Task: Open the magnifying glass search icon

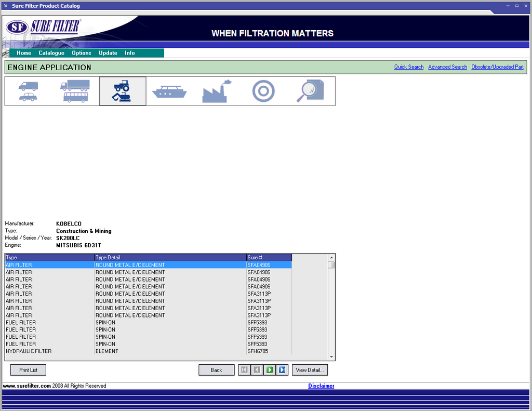Action: tap(310, 91)
